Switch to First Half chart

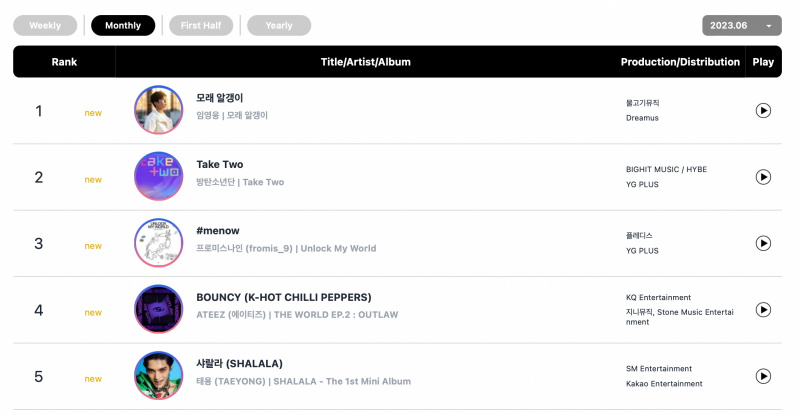coord(201,26)
